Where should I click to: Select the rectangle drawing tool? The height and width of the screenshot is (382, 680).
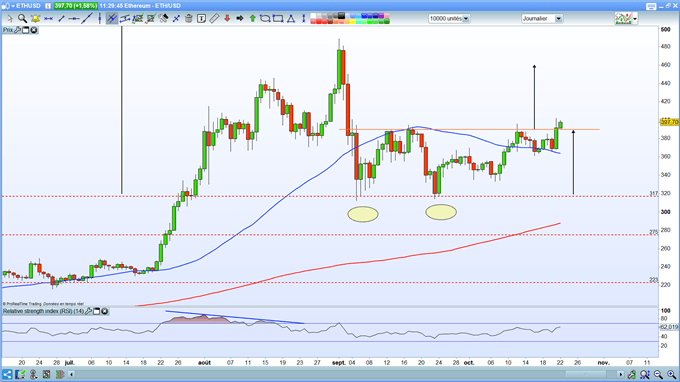278,19
